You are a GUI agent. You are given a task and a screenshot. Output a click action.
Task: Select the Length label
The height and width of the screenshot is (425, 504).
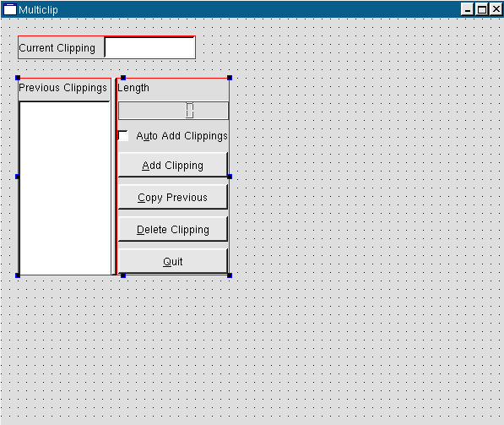[x=133, y=88]
